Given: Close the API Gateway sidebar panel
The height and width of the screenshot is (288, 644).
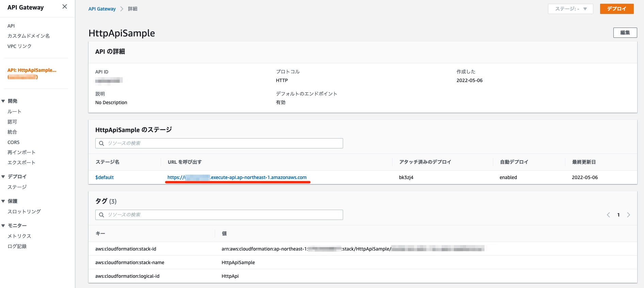Looking at the screenshot, I should [x=65, y=7].
